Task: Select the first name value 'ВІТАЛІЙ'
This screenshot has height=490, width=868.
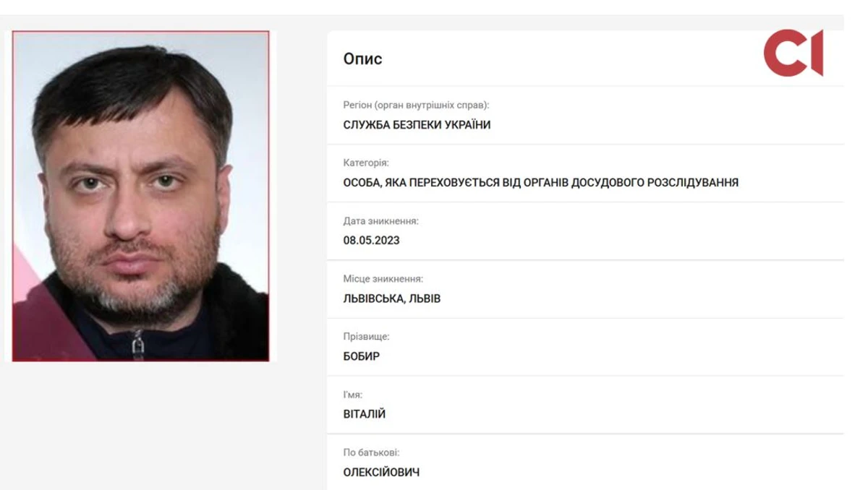Action: coord(365,414)
